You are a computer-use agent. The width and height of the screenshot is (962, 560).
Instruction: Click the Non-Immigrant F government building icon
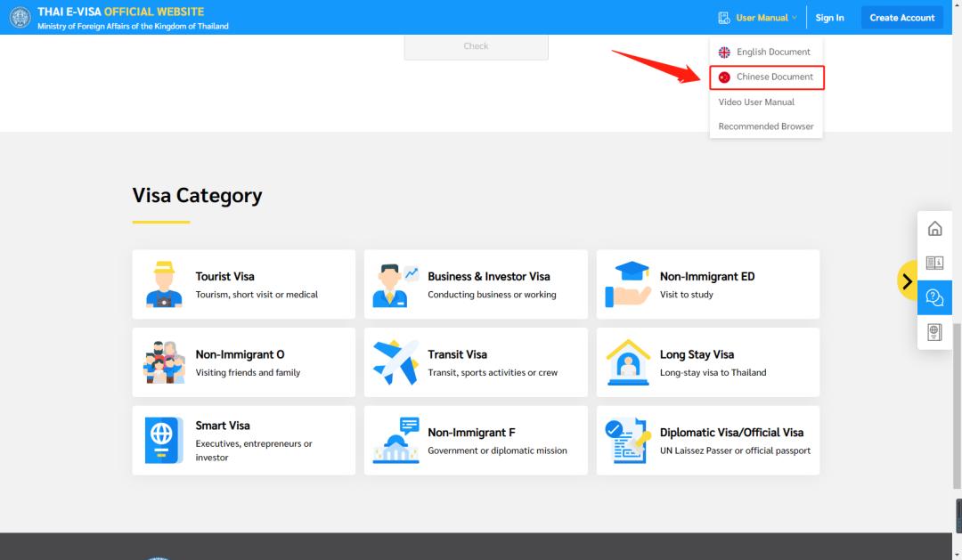(x=395, y=441)
